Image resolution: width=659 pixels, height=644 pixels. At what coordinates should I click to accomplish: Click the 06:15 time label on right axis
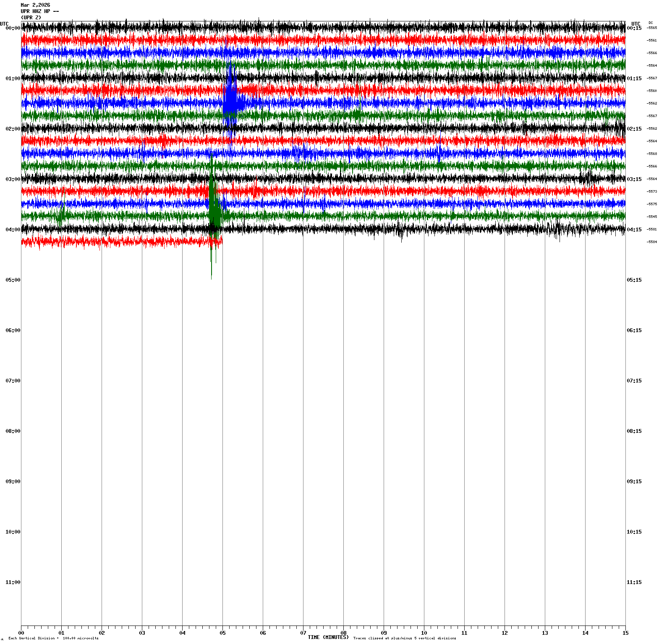click(634, 330)
